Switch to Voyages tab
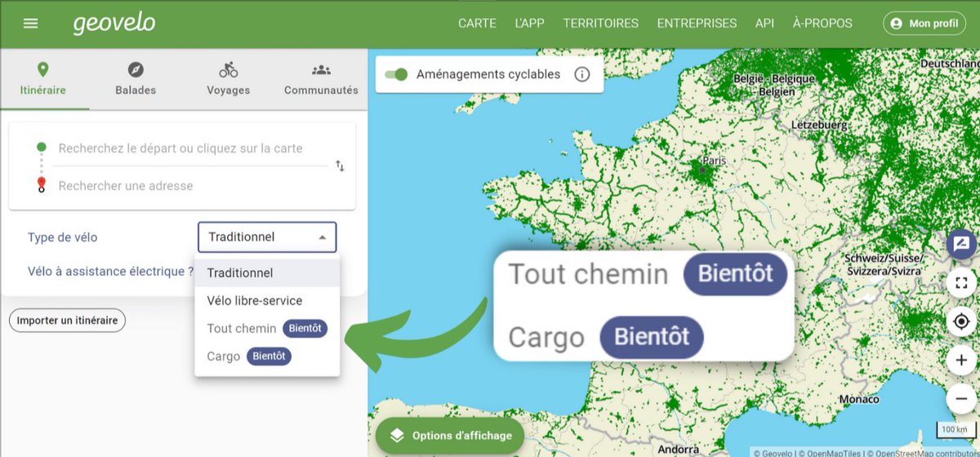980x457 pixels. point(229,79)
